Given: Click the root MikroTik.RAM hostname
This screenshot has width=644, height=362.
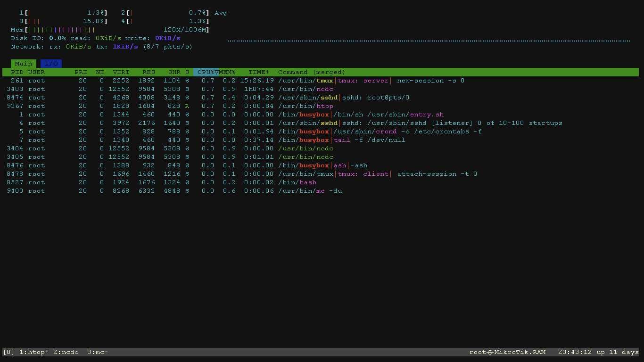Looking at the screenshot, I should pyautogui.click(x=508, y=352).
